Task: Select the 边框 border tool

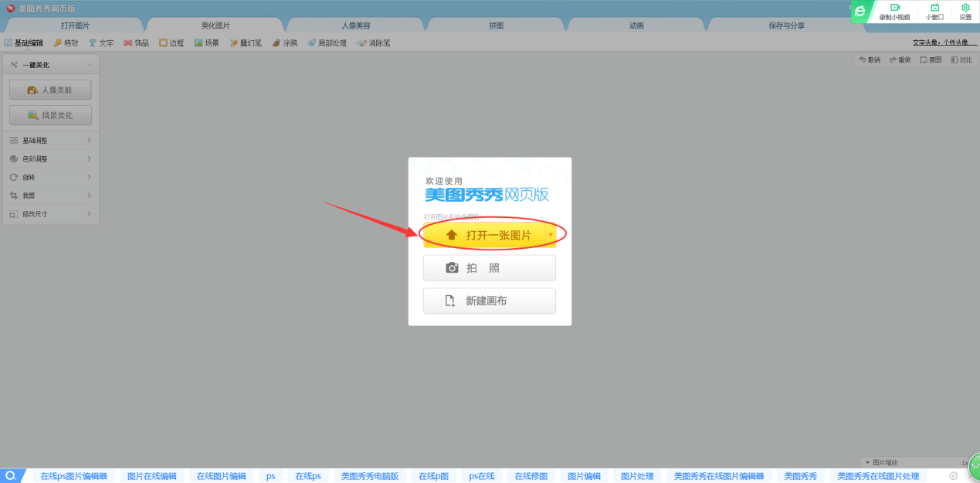Action: click(171, 43)
